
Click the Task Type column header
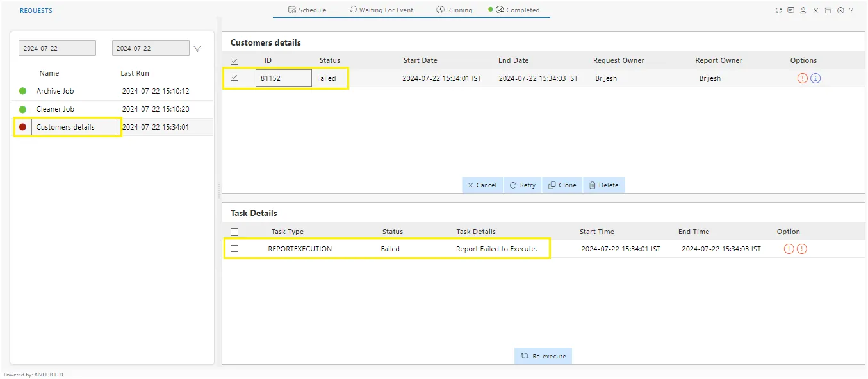(x=288, y=232)
